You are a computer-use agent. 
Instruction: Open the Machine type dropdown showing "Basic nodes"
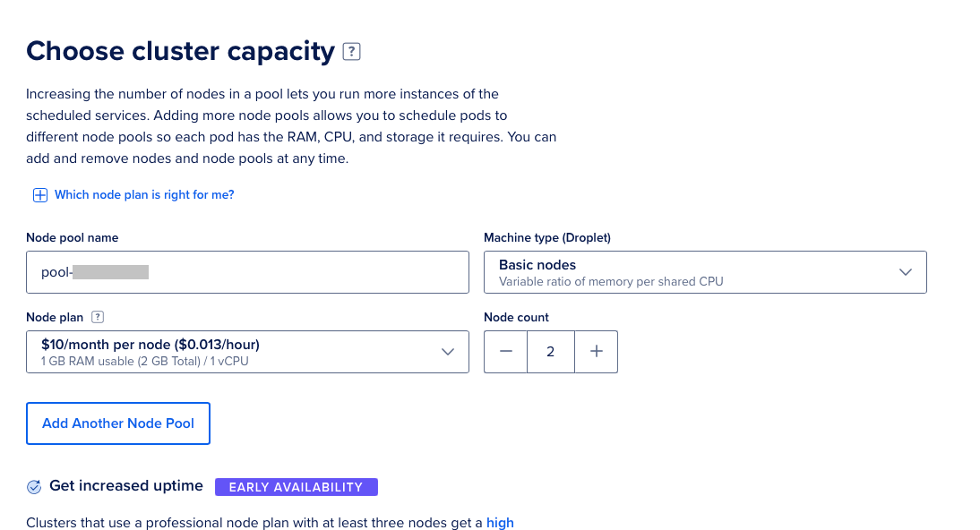[x=705, y=271]
